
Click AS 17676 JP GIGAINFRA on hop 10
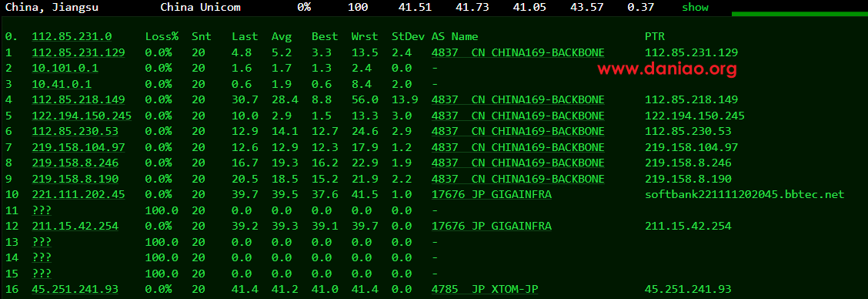[492, 195]
